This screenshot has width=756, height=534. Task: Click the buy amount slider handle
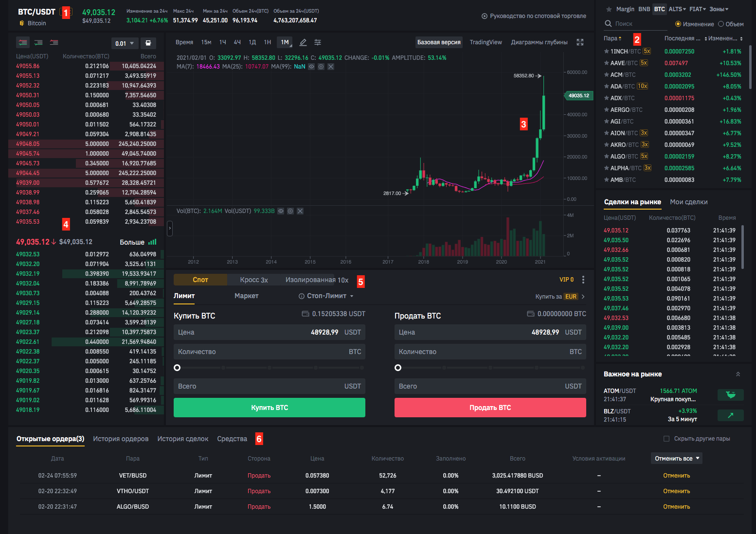point(177,368)
